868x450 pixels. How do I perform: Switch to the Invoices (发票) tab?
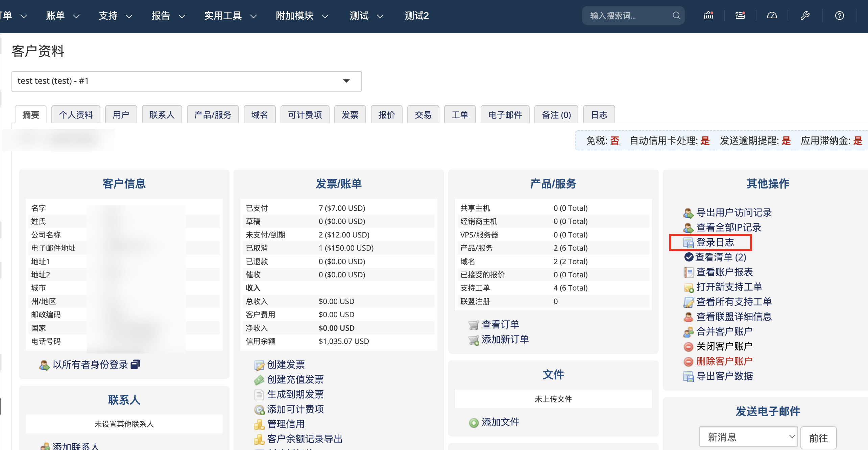[x=350, y=115]
